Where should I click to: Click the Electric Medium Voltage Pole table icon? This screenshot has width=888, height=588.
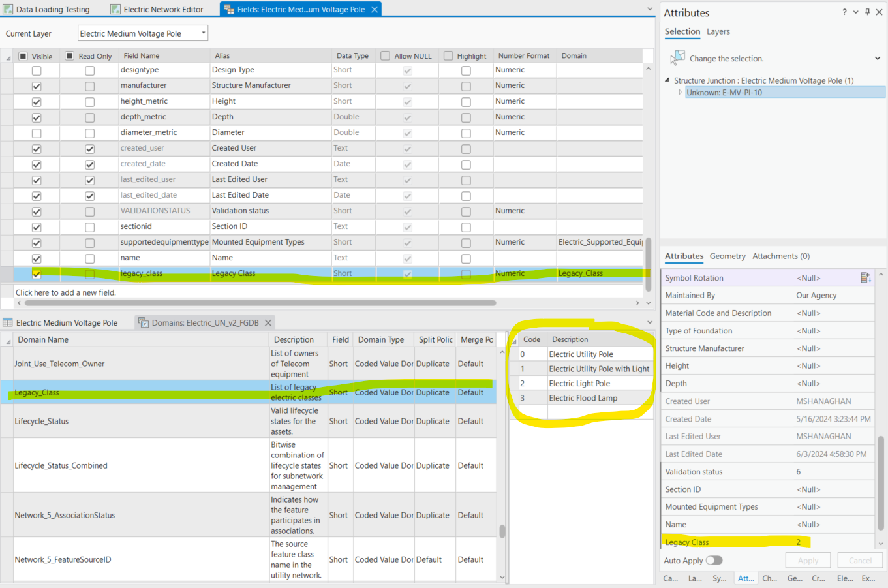pyautogui.click(x=8, y=322)
